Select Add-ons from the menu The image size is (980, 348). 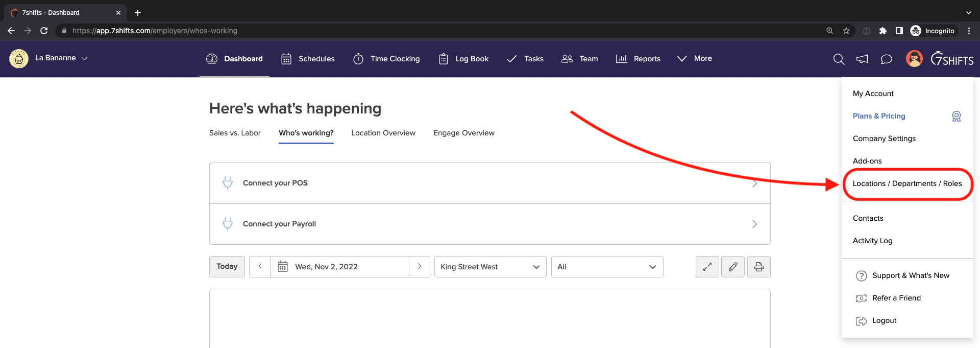point(867,161)
